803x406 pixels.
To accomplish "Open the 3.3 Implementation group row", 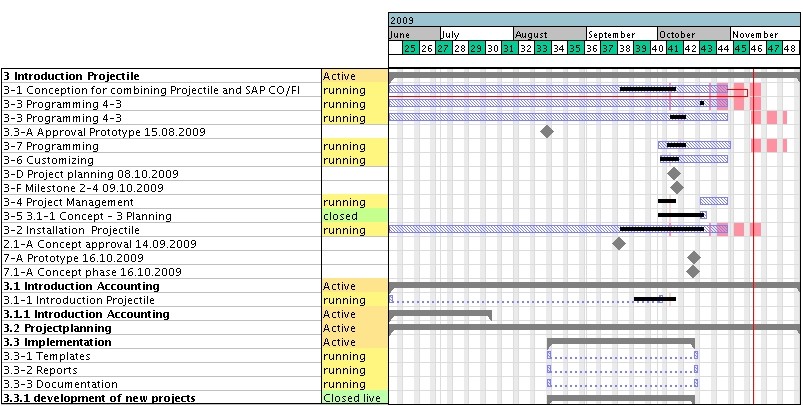I will (160, 342).
